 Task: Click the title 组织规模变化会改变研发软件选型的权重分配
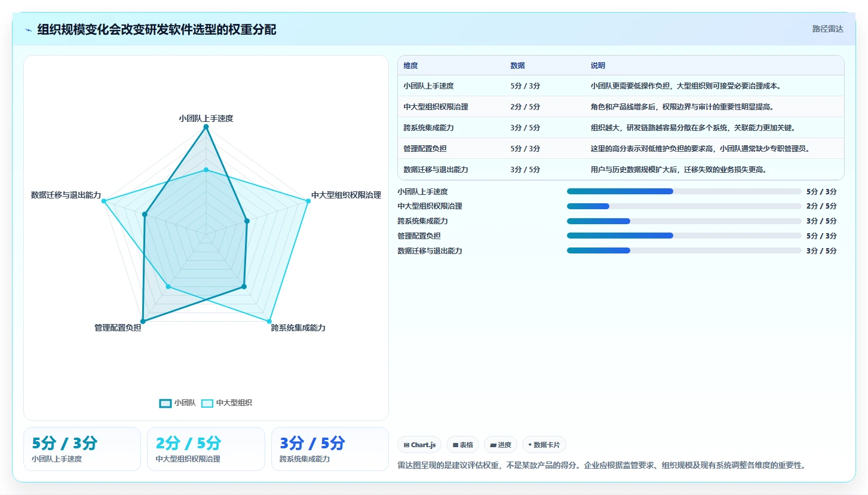click(x=157, y=30)
